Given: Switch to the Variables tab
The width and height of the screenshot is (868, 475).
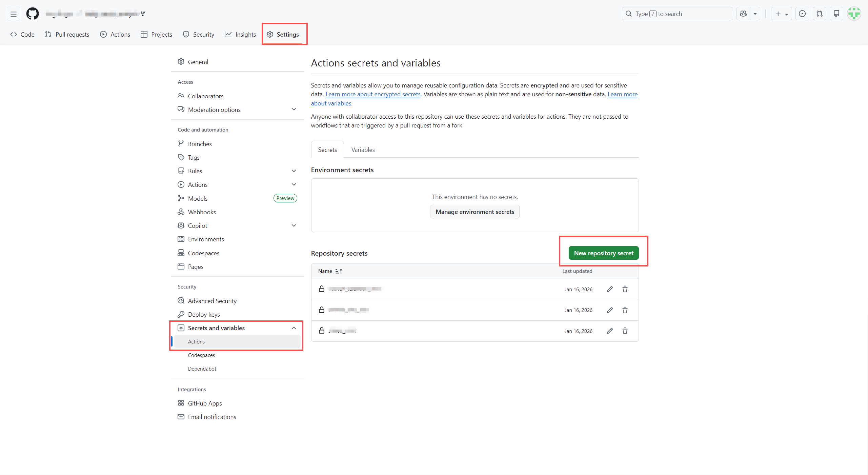Looking at the screenshot, I should point(363,150).
